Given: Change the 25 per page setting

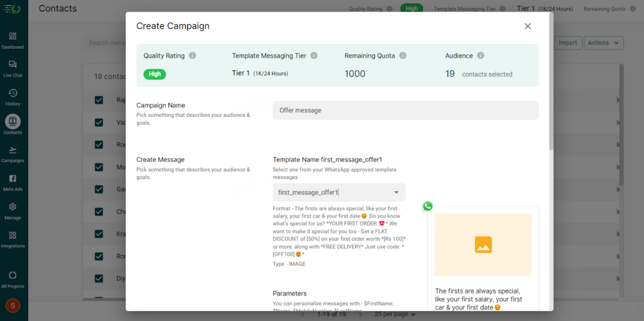Looking at the screenshot, I should 394,313.
